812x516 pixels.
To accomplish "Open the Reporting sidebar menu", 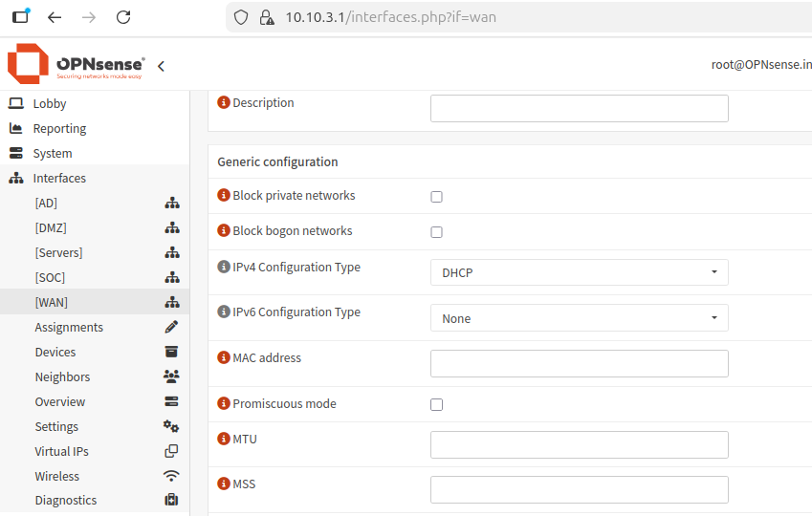I will pos(59,129).
